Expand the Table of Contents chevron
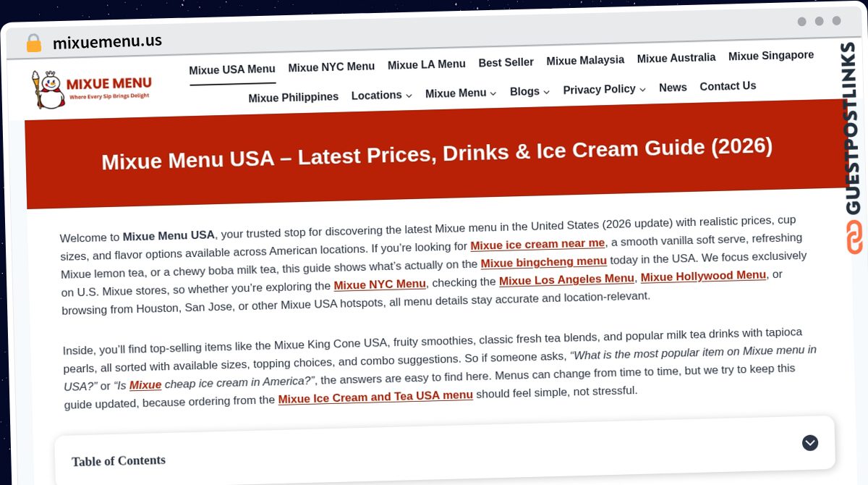 click(810, 442)
